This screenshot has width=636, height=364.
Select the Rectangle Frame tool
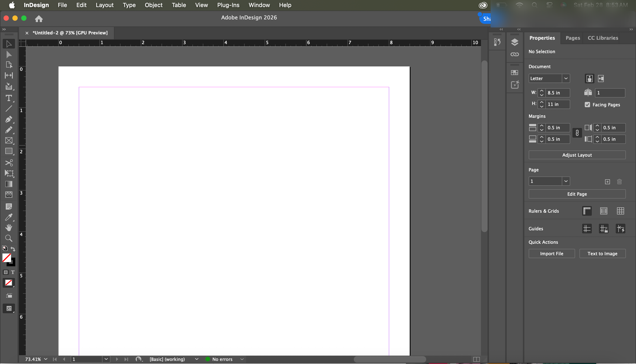click(9, 141)
